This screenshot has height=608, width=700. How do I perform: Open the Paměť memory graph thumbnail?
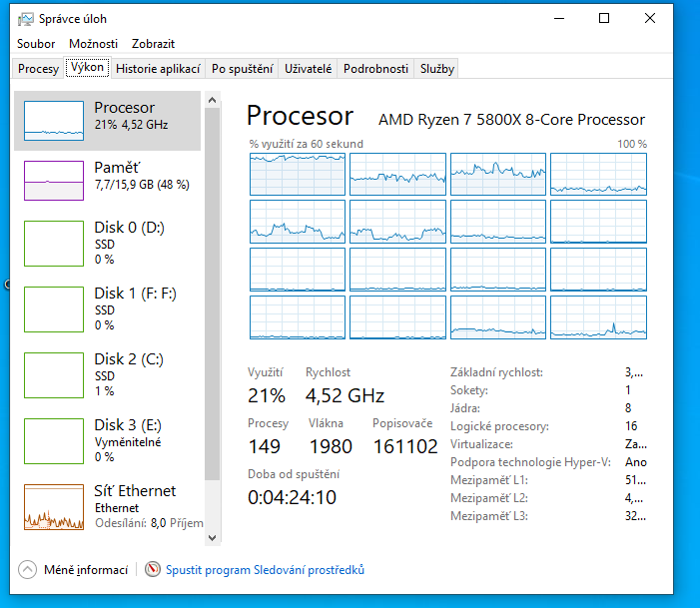53,180
